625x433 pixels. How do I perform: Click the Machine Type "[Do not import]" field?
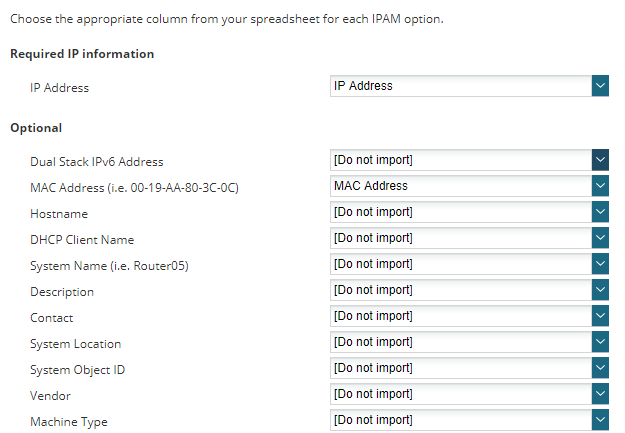tap(460, 420)
